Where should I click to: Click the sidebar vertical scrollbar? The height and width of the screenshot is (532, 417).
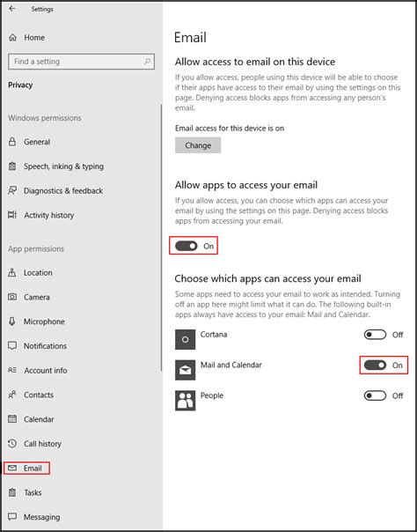pos(161,238)
